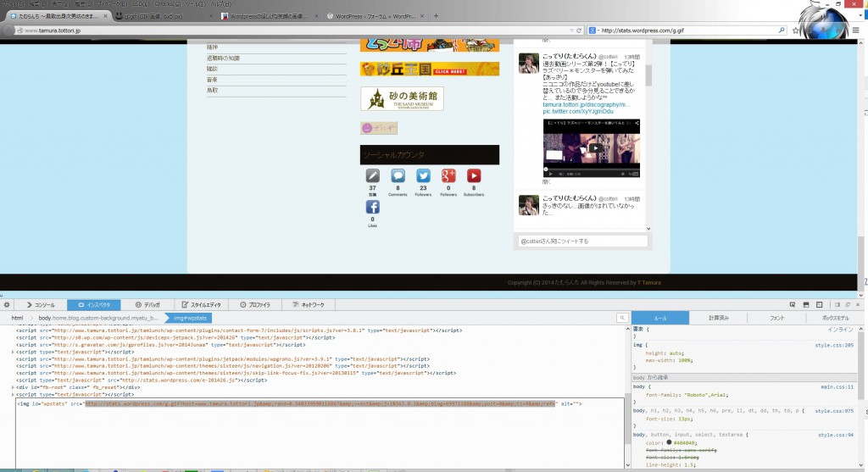Select the gprofiles.js script line
The height and width of the screenshot is (472, 868).
click(160, 345)
